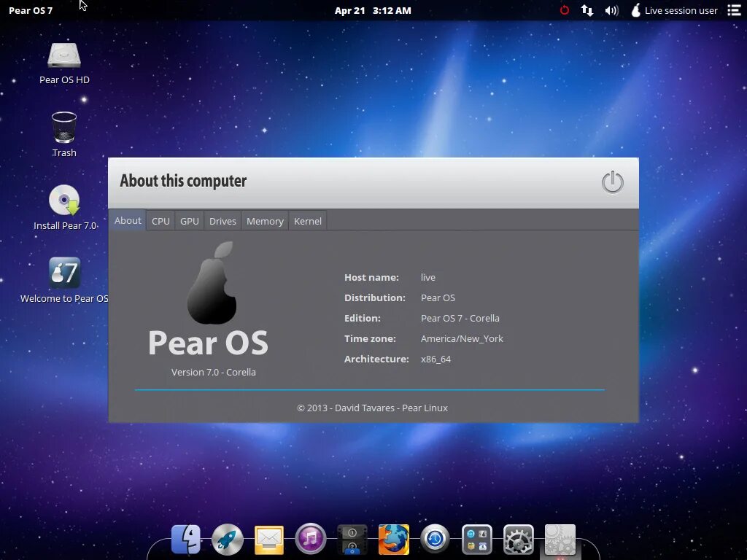
Task: Click the 'Distribution:' label
Action: pyautogui.click(x=375, y=297)
